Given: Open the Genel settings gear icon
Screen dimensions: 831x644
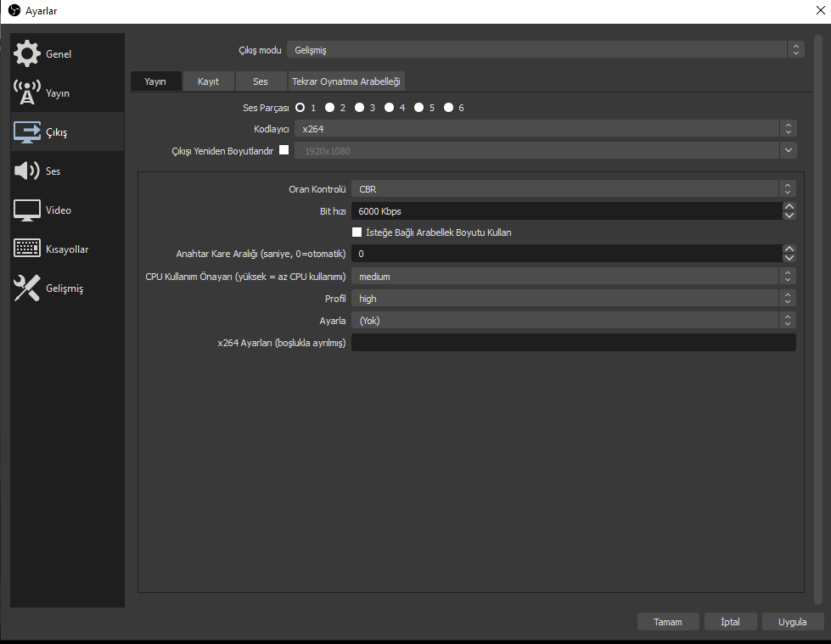Looking at the screenshot, I should 26,53.
